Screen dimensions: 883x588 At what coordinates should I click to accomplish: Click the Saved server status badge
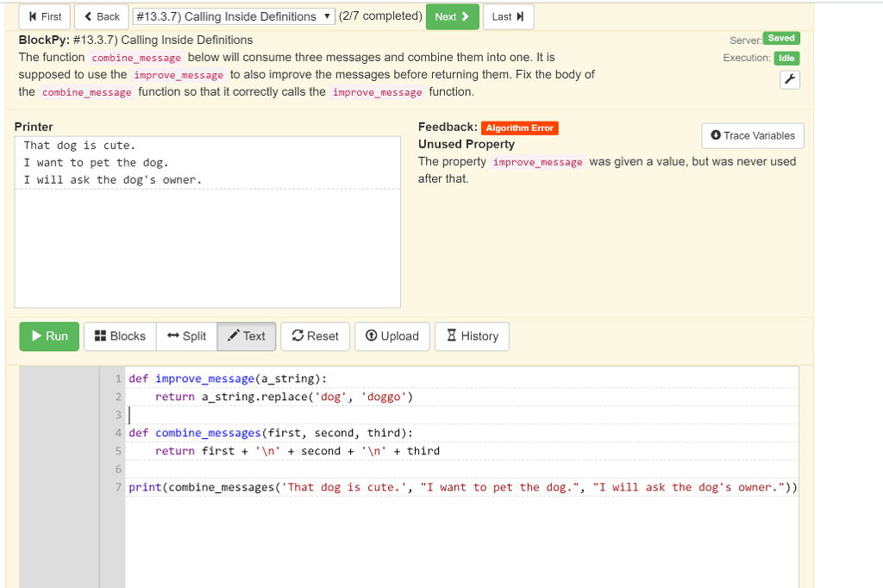pyautogui.click(x=780, y=38)
